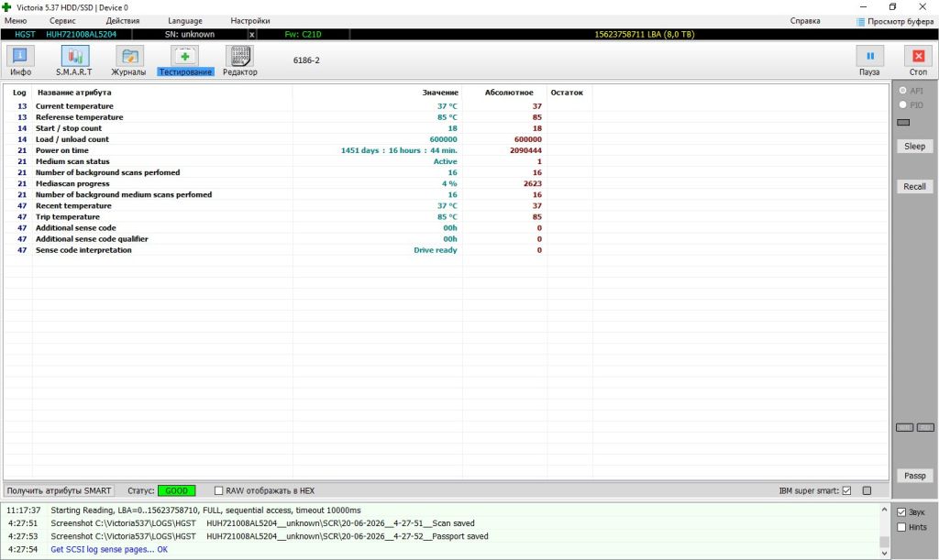Viewport: 939px width, 560px height.
Task: Toggle the Звук sound checkbox
Action: 901,512
